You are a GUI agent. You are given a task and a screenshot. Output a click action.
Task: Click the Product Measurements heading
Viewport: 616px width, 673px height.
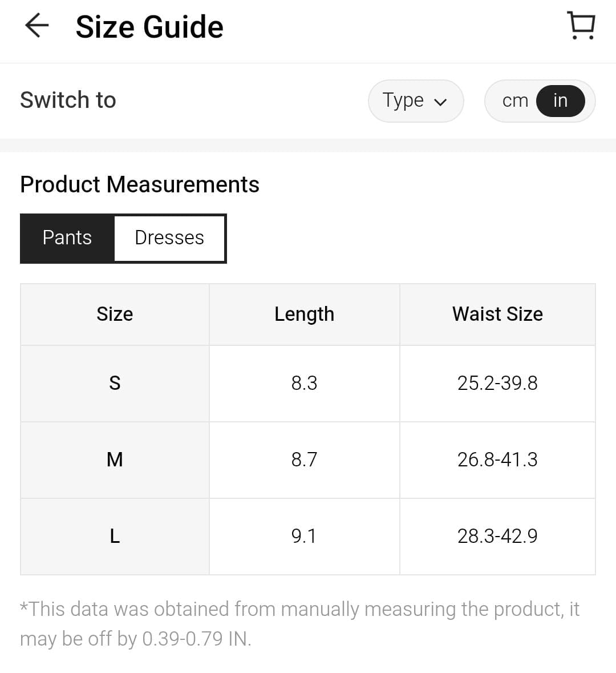tap(140, 184)
